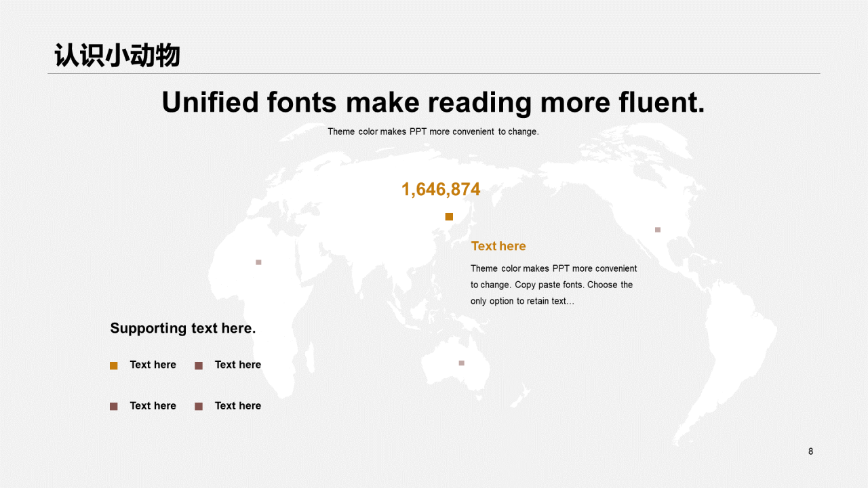This screenshot has width=868, height=488.
Task: Select the pink marker on Africa
Action: pyautogui.click(x=258, y=262)
